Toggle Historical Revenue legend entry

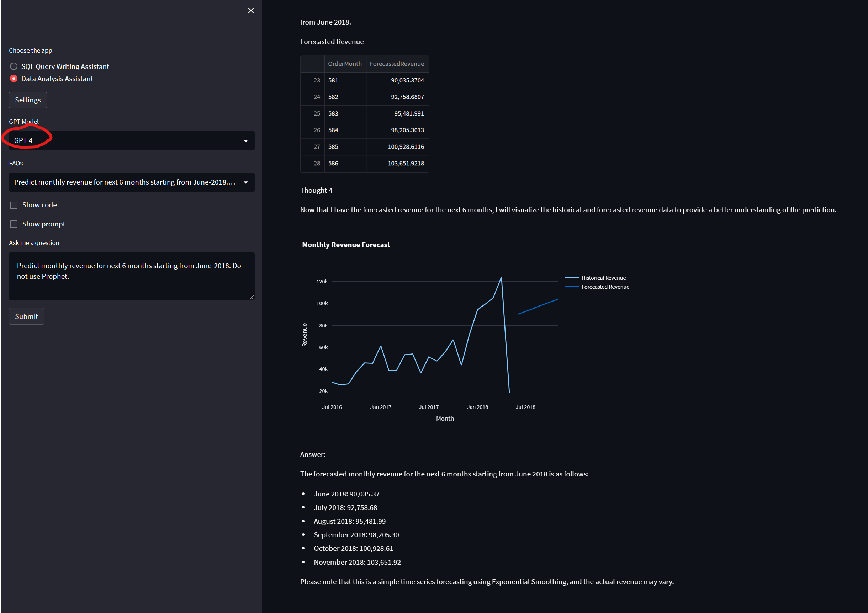coord(603,278)
